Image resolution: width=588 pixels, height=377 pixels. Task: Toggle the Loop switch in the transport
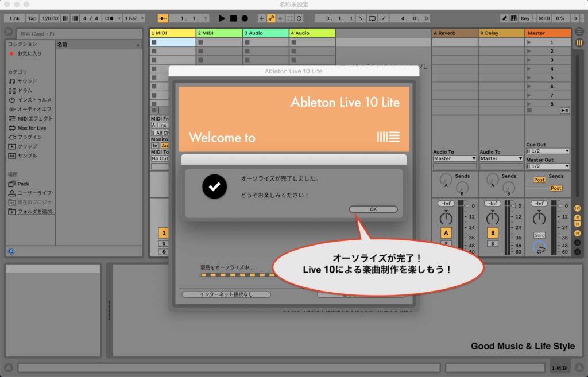tap(372, 18)
